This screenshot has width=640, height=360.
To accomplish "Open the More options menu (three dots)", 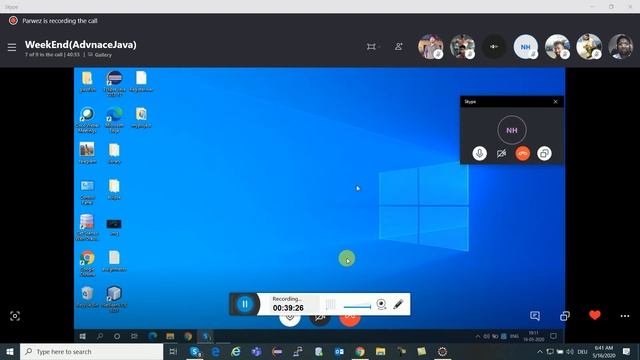I will tap(625, 316).
